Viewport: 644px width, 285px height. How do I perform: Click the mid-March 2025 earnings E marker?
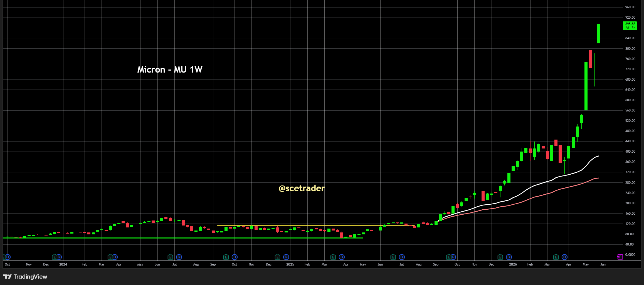(x=333, y=257)
